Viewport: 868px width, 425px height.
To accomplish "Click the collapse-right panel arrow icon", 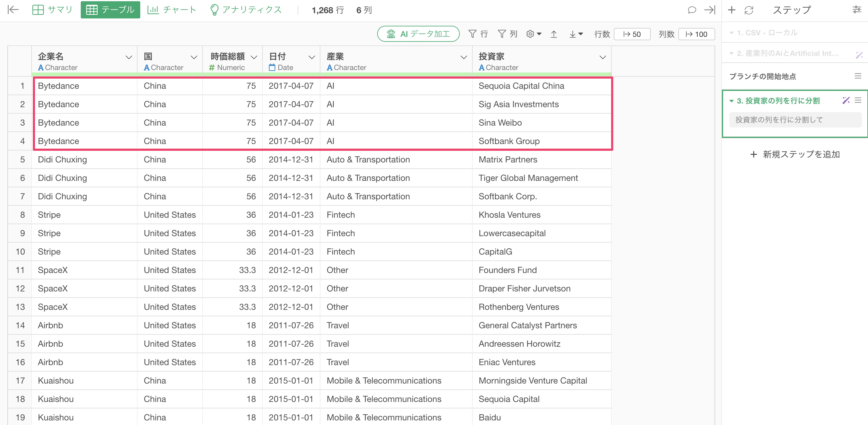I will point(710,10).
